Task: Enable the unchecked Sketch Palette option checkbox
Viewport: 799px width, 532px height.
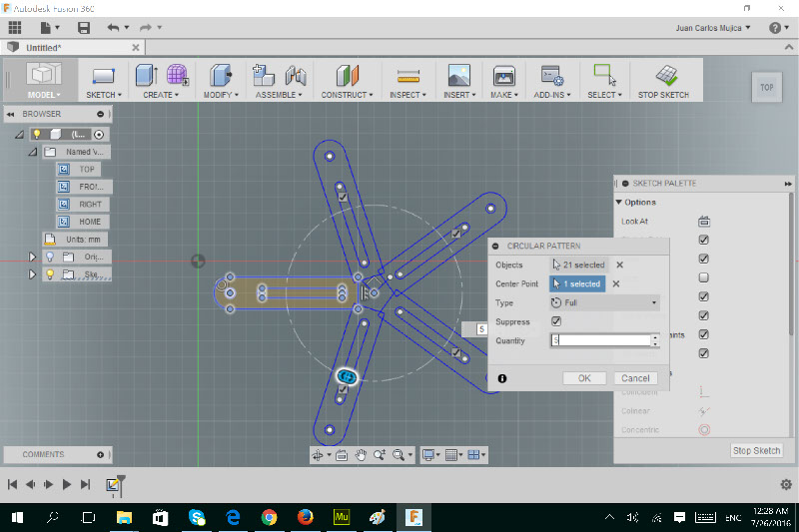Action: [x=704, y=277]
